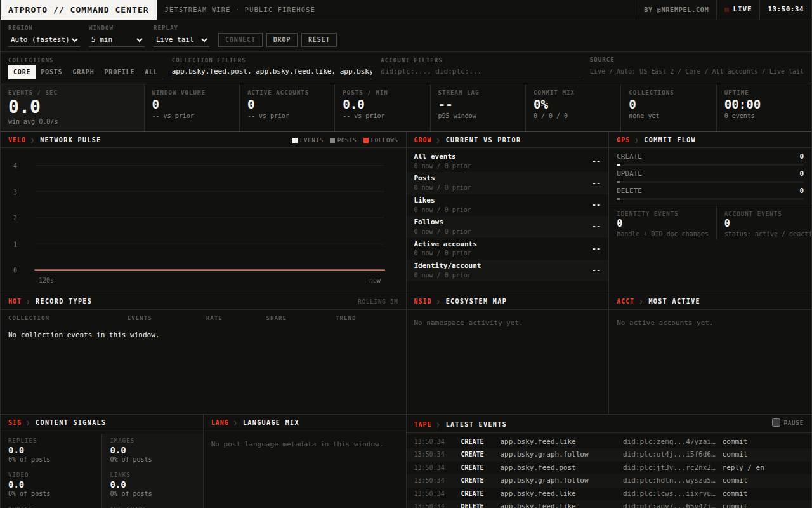Screen dimensions: 812x508
Task: Click the collection filters input field
Action: [272, 72]
